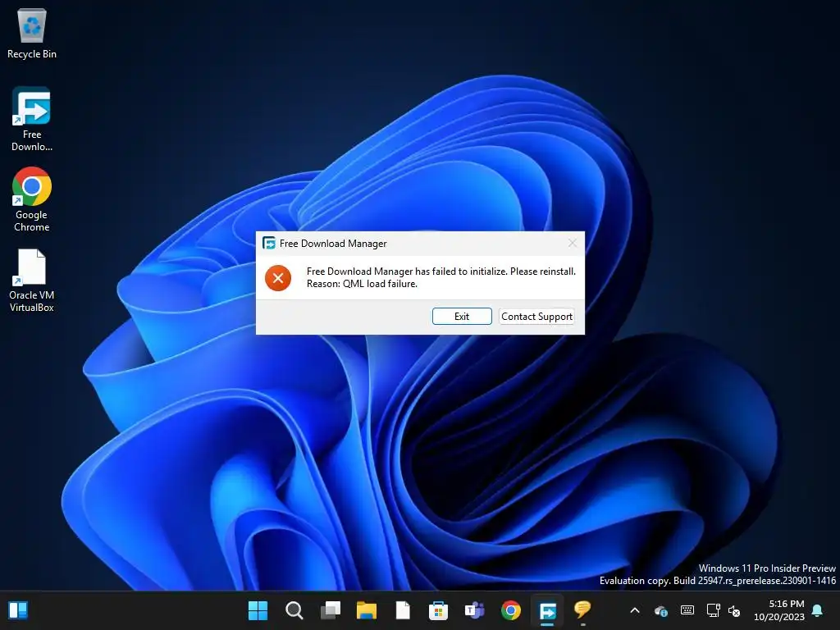Viewport: 840px width, 630px height.
Task: Click the red error icon in the dialog
Action: pyautogui.click(x=278, y=278)
